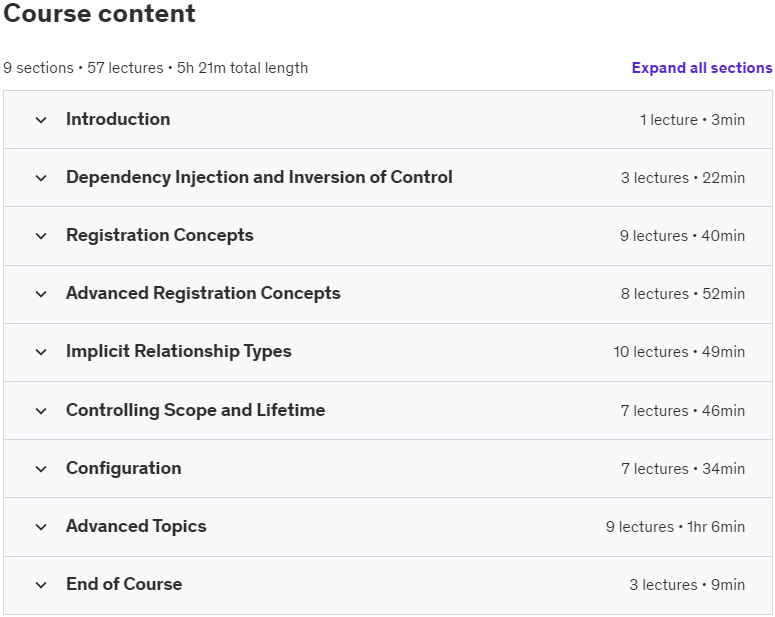Open the Registration Concepts section title
The image size is (775, 617).
tap(160, 235)
